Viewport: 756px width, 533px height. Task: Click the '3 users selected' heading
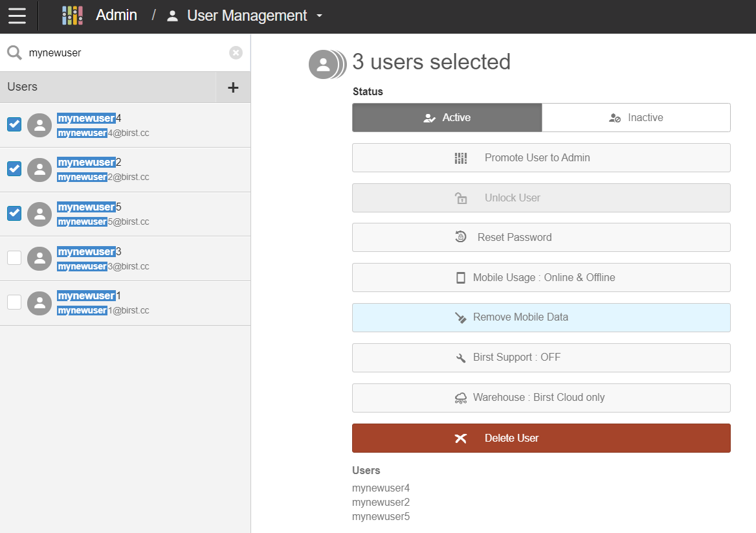[432, 62]
